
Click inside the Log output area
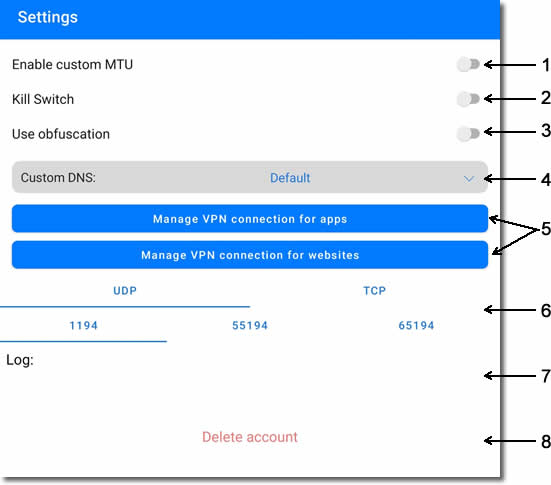250,390
